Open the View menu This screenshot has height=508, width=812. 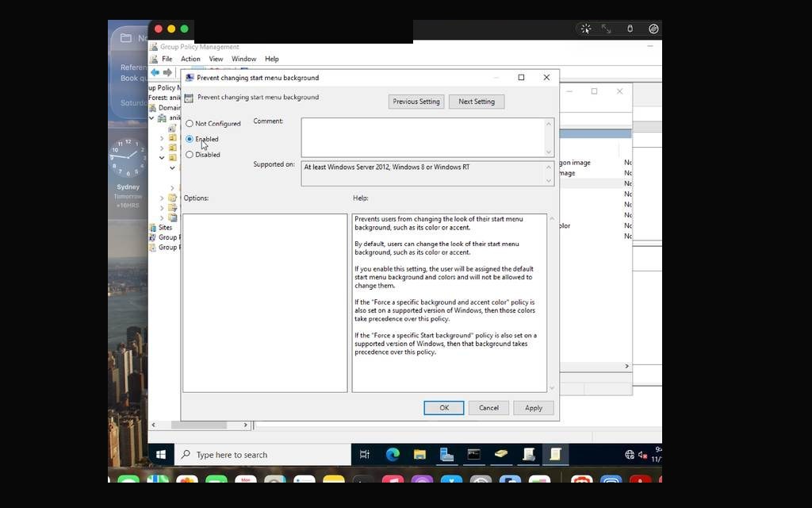point(216,59)
